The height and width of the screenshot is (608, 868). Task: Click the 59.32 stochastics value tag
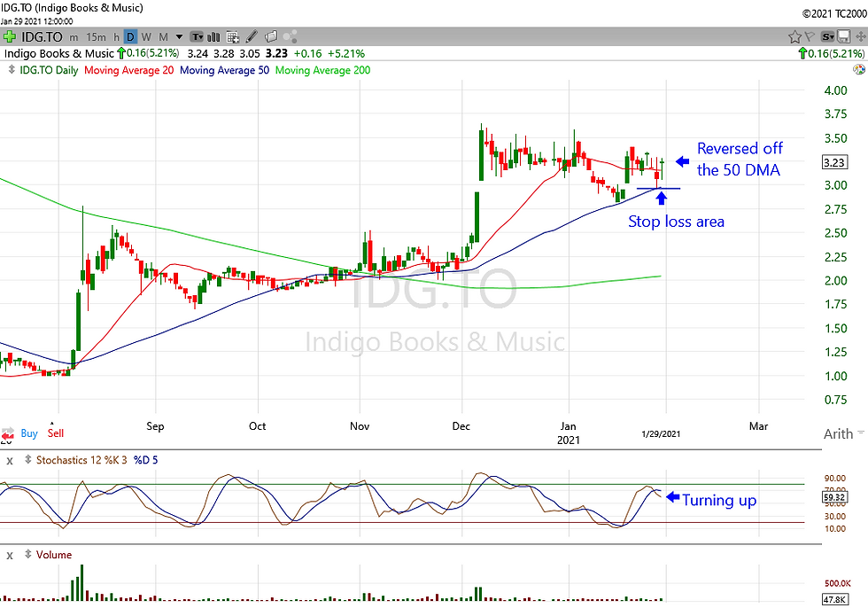click(x=834, y=497)
